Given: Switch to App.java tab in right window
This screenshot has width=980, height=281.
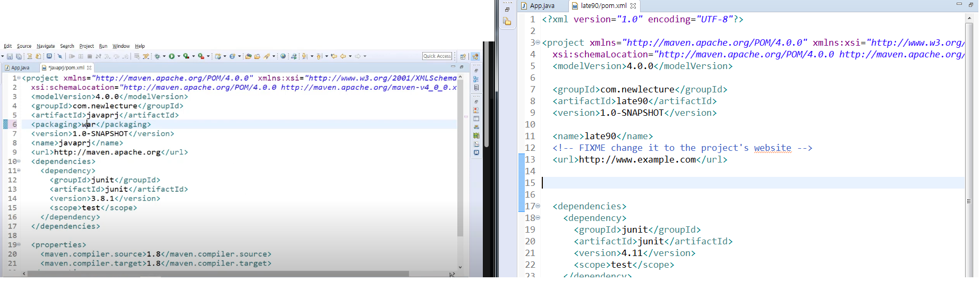Looking at the screenshot, I should pyautogui.click(x=542, y=6).
